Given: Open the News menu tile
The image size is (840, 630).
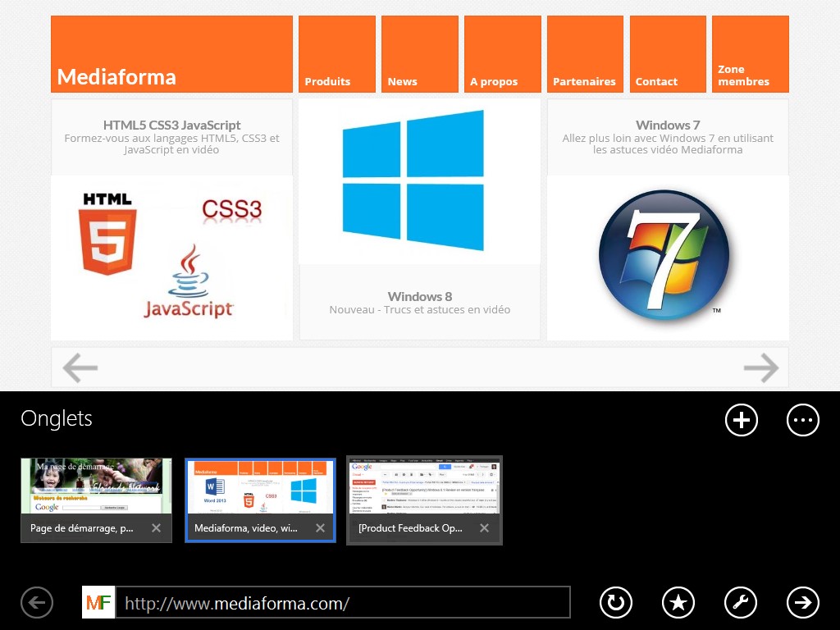Looking at the screenshot, I should (x=420, y=54).
